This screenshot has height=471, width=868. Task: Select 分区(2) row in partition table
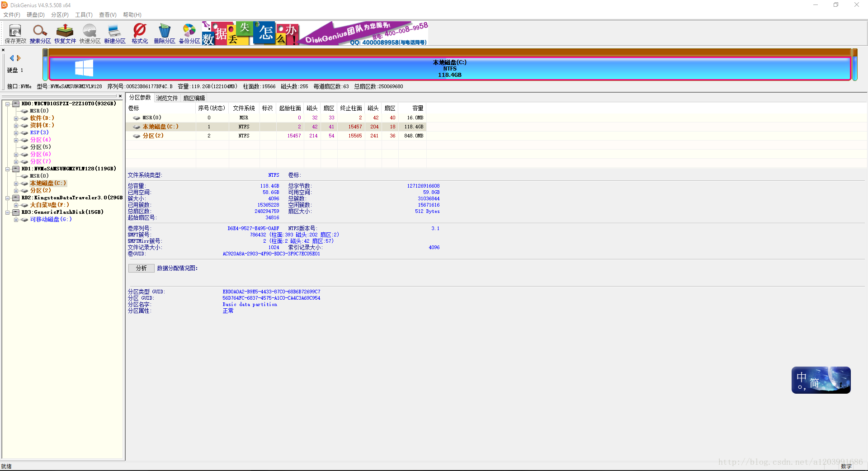click(x=153, y=136)
